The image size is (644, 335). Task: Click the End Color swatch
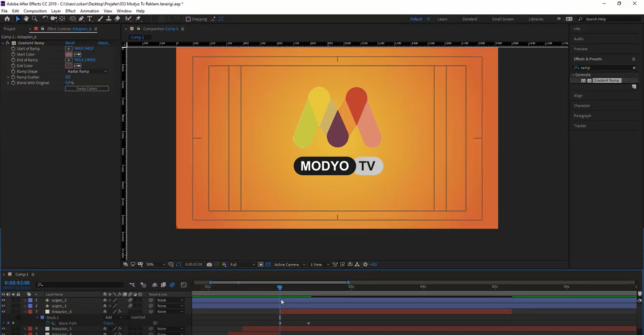[68, 66]
